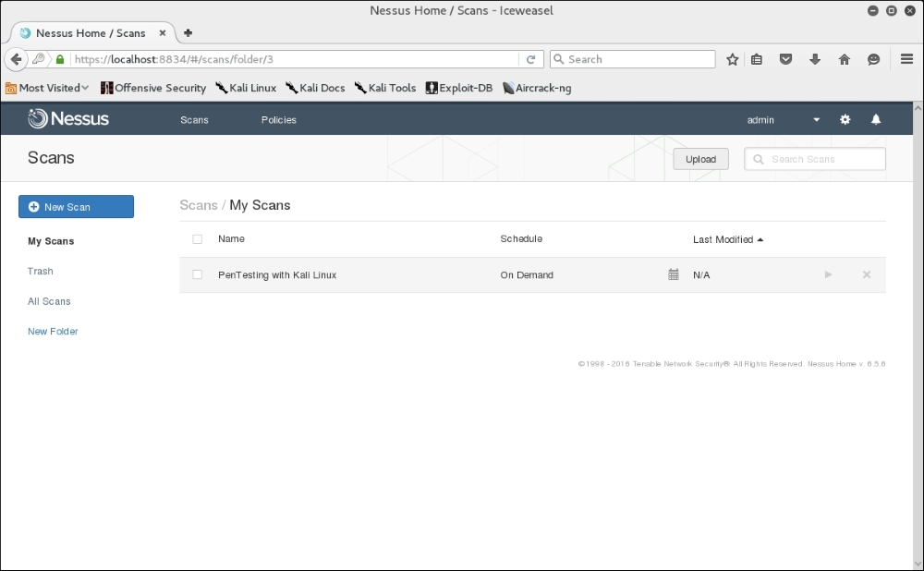Select My Scans folder in sidebar

coord(51,241)
